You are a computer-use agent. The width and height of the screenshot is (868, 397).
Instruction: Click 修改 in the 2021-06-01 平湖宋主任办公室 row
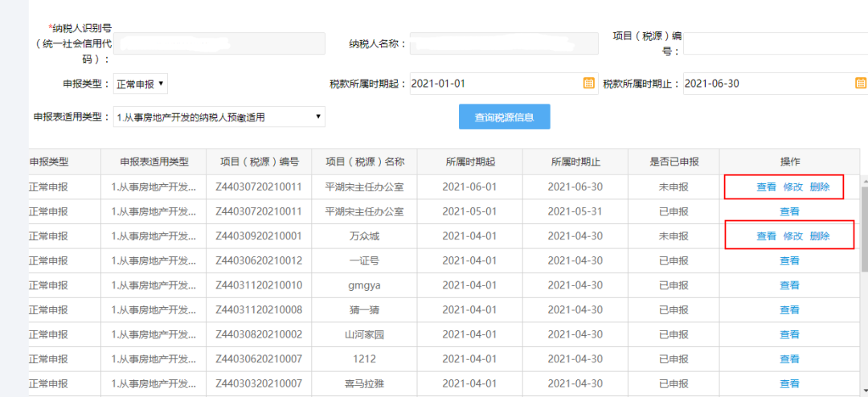point(792,187)
